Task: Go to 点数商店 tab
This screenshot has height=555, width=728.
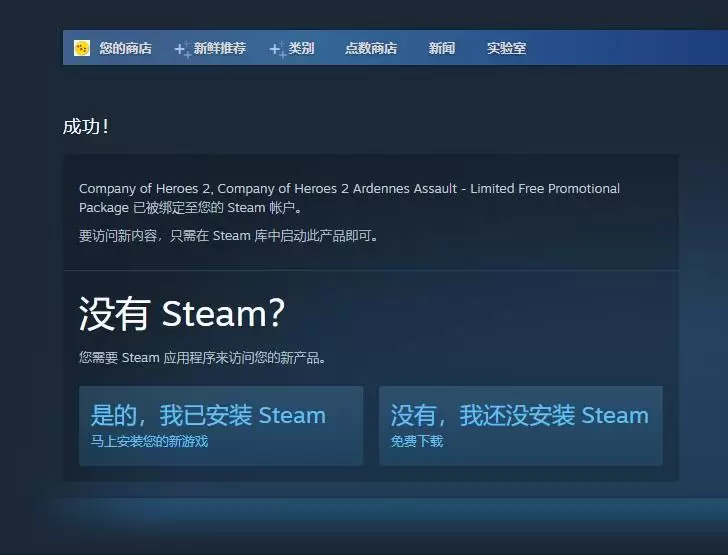Action: 371,48
